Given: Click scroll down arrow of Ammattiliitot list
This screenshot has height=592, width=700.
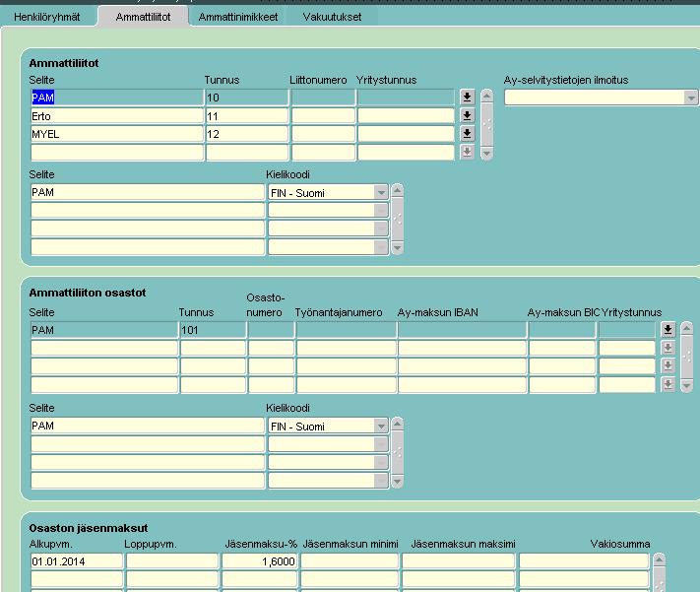Looking at the screenshot, I should pos(486,154).
